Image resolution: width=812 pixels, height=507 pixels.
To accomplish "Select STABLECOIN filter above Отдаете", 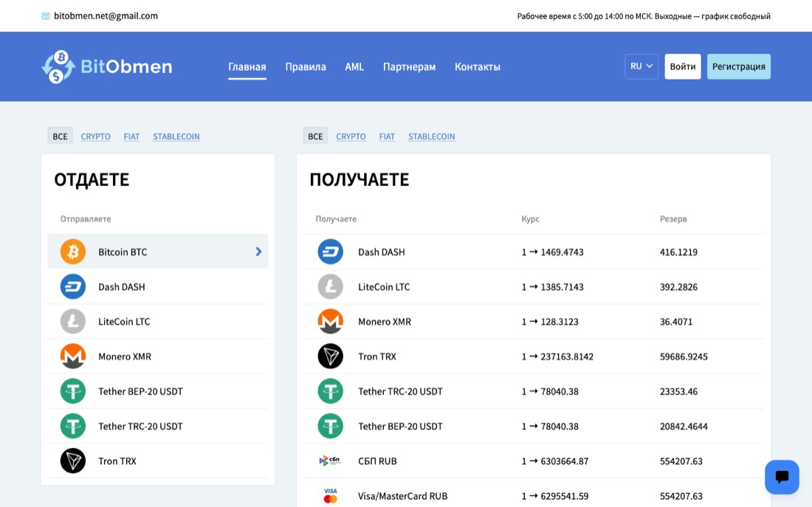I will [176, 137].
